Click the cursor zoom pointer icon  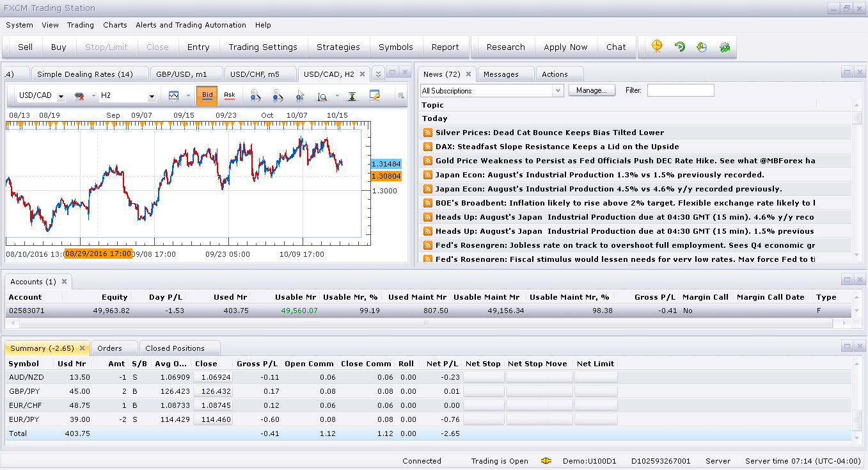300,96
